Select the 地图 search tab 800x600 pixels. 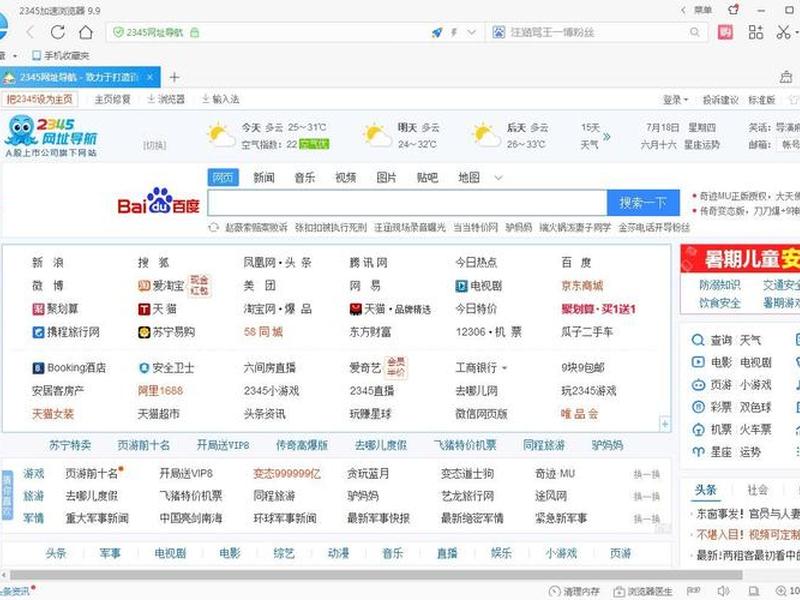(x=468, y=178)
